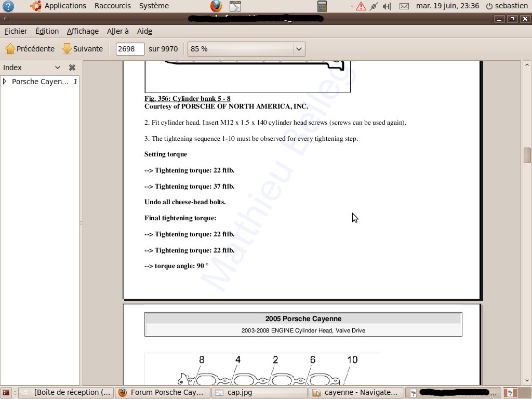Go to previous page with Précédente
This screenshot has width=532, height=399.
[x=30, y=49]
